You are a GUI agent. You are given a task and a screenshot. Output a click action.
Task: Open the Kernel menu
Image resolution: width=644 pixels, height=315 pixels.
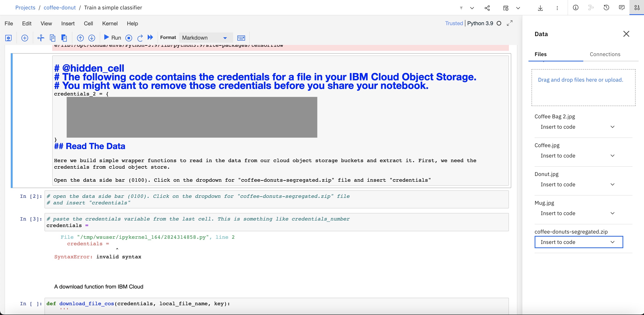(110, 23)
